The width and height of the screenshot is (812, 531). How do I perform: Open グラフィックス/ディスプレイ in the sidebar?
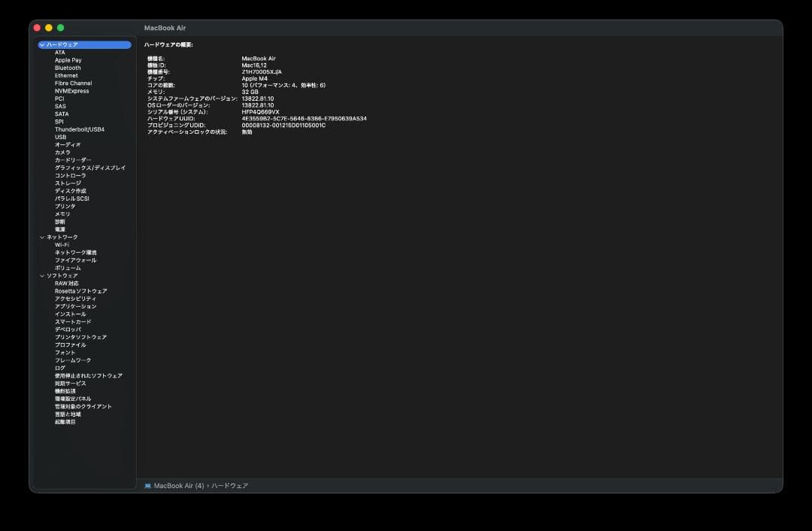(x=90, y=168)
